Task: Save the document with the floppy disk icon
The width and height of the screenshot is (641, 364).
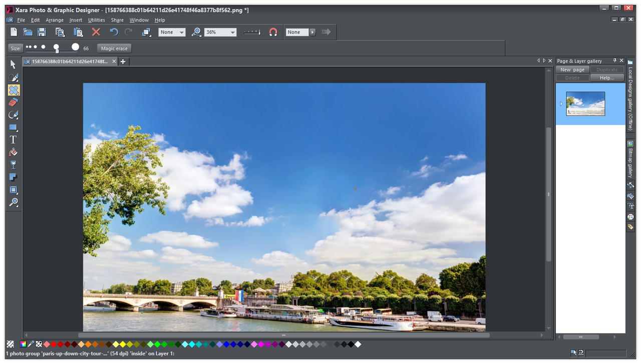Action: (x=42, y=32)
